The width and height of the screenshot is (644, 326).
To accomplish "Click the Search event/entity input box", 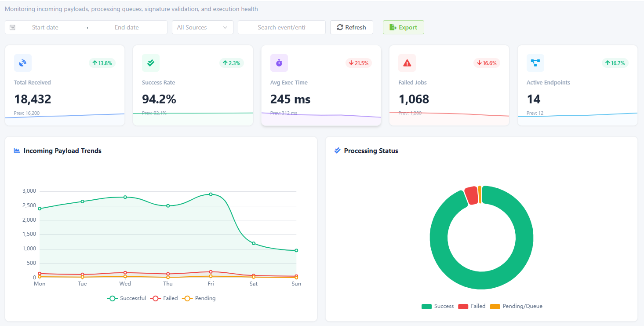I will tap(282, 27).
